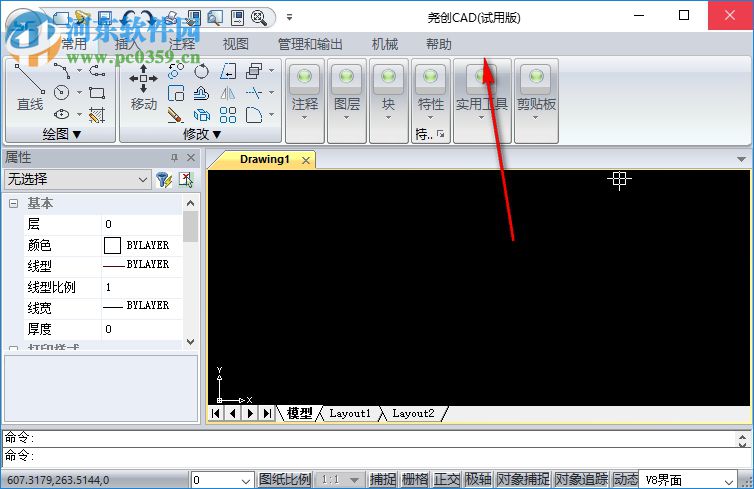The height and width of the screenshot is (489, 754).
Task: Click the undo arrow icon
Action: click(x=128, y=18)
